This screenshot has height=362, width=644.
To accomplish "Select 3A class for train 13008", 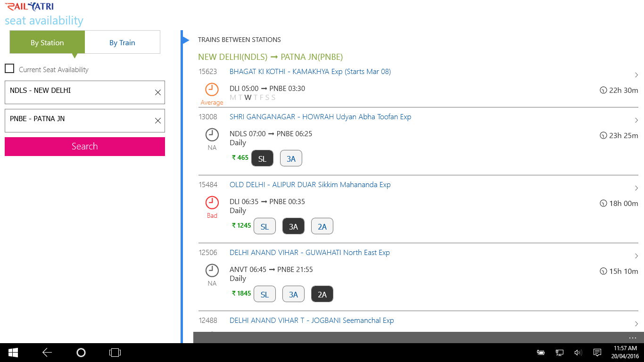I will (x=291, y=158).
